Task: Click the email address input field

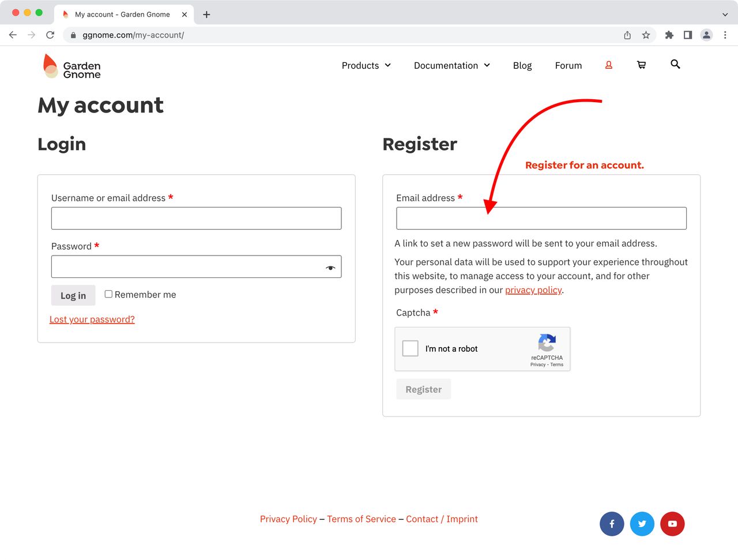Action: point(541,218)
